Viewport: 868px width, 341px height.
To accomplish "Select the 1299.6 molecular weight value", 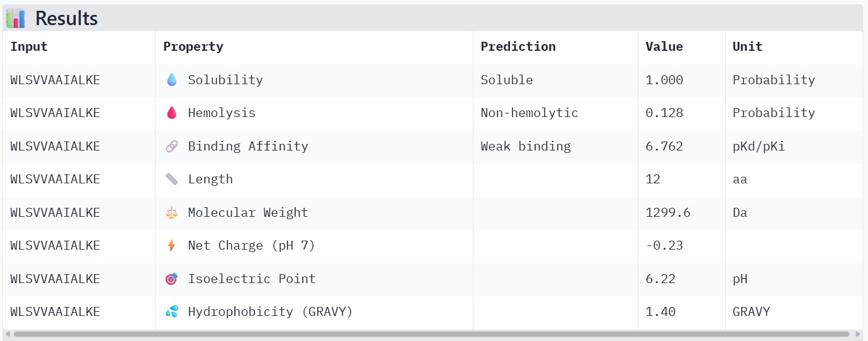I will 668,213.
